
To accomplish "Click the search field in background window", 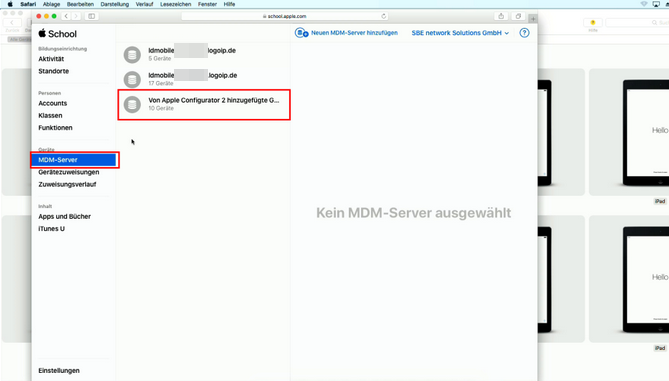I will tap(637, 22).
